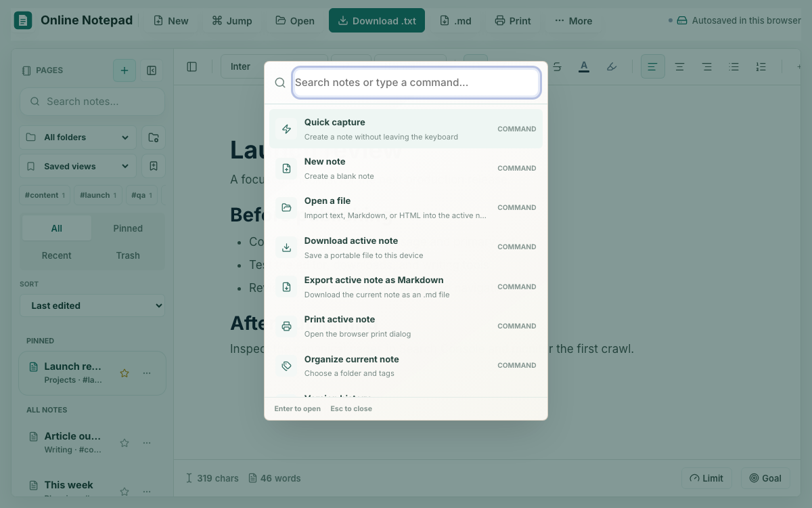The height and width of the screenshot is (508, 812).
Task: Run the New note command
Action: click(406, 168)
